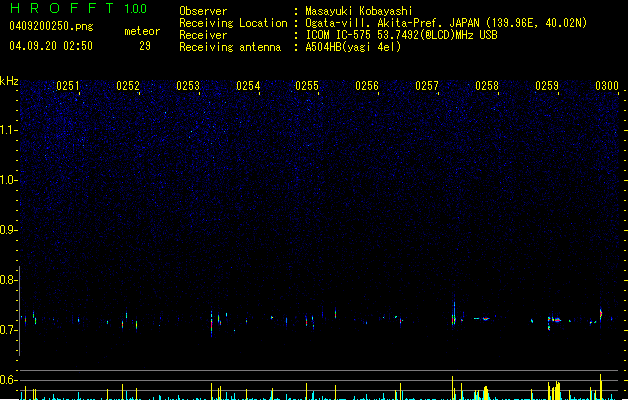Click the 0.8 kHz axis label
Viewport: 629px width, 400px height.
8,280
